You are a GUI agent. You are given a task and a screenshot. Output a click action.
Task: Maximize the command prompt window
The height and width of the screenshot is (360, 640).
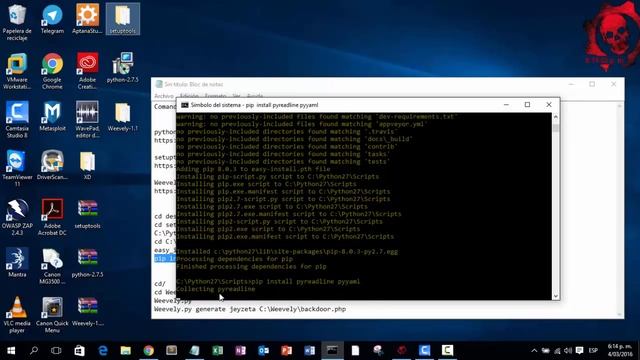tap(527, 105)
